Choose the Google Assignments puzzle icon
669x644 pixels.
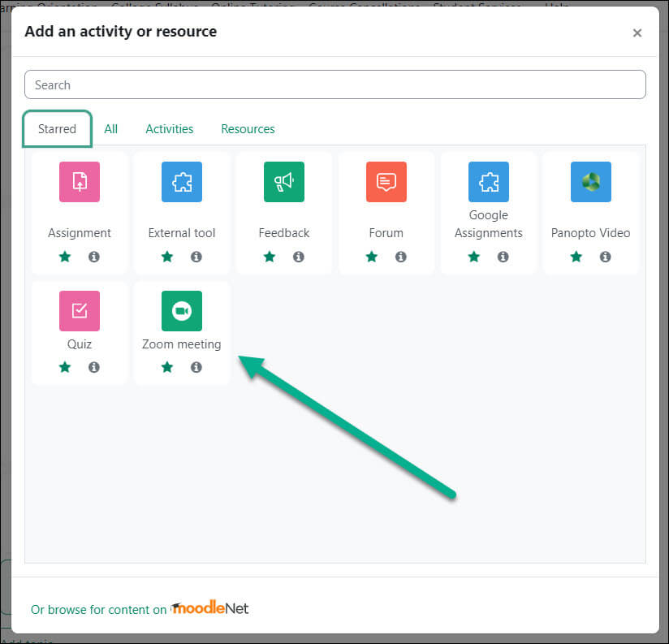pos(489,182)
